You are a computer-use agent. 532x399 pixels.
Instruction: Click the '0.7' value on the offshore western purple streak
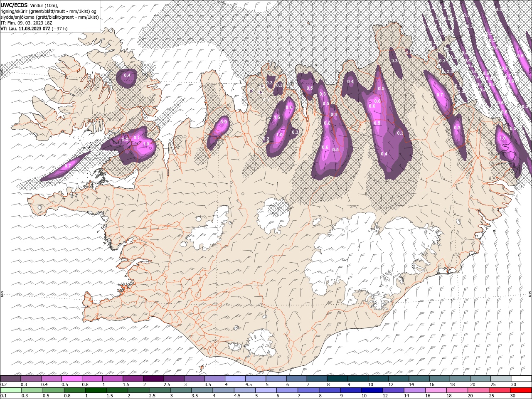[x=68, y=166]
